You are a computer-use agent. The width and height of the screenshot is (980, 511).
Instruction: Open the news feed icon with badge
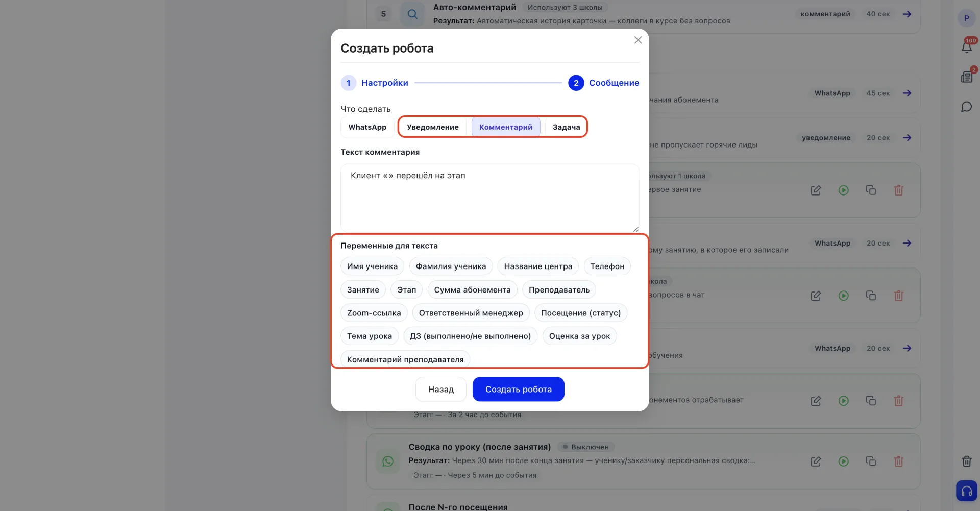pos(966,77)
